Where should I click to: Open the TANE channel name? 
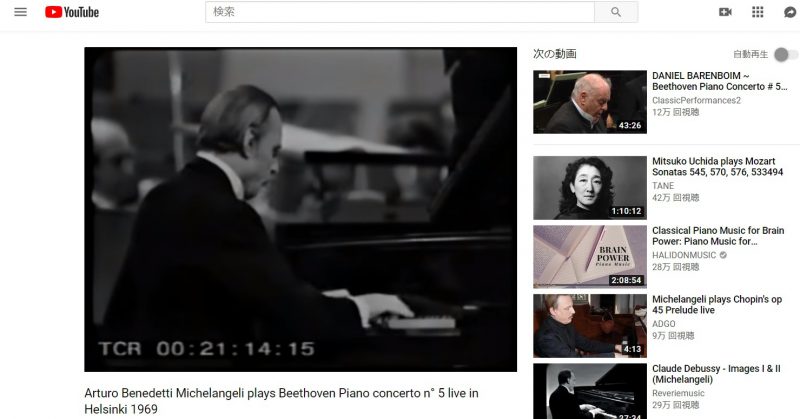[663, 186]
